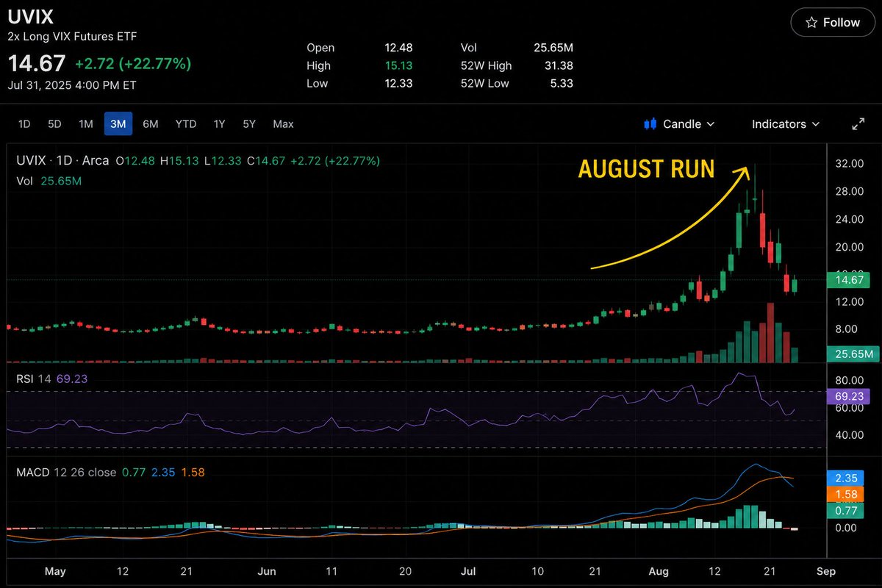Click the Low value 12.33
882x588 pixels.
point(398,83)
